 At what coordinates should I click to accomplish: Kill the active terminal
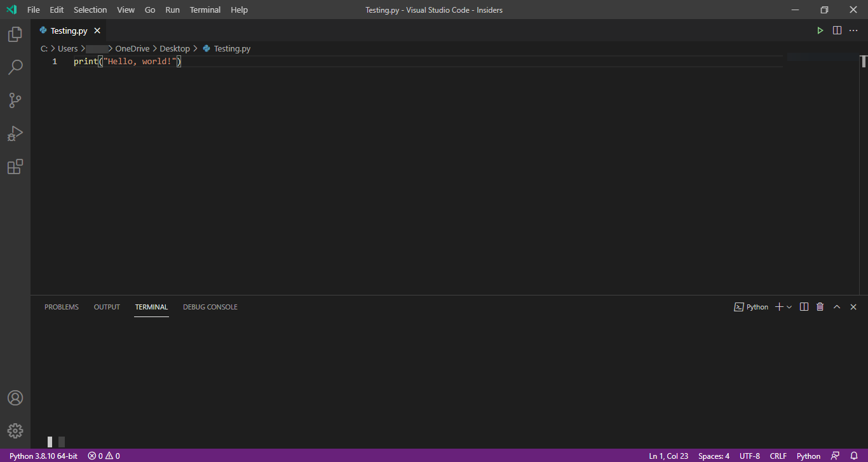(x=820, y=306)
